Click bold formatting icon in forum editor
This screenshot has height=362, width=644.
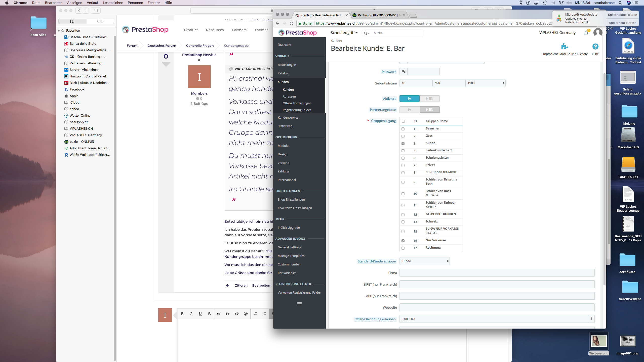pos(182,314)
